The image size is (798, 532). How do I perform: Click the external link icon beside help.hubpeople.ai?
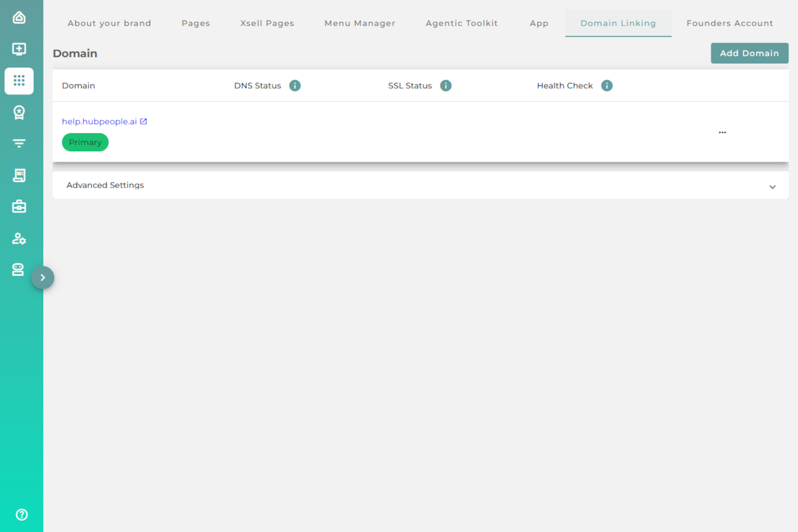pos(144,122)
